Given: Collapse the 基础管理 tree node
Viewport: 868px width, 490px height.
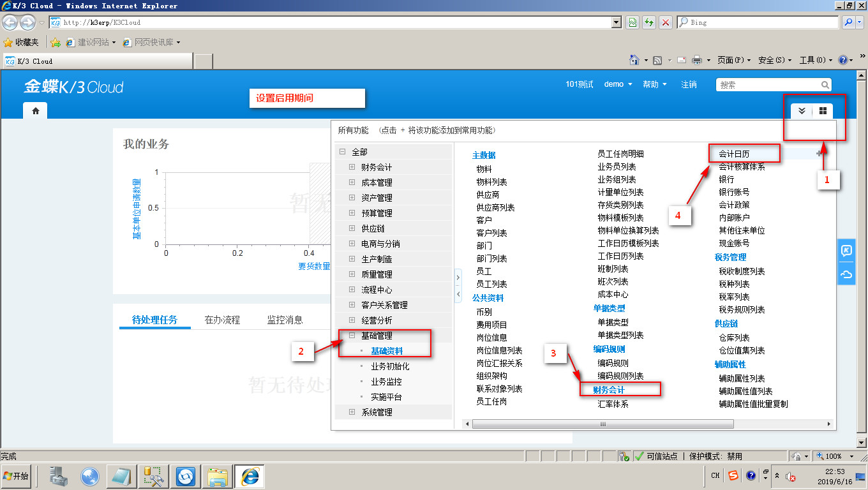Looking at the screenshot, I should [x=352, y=336].
